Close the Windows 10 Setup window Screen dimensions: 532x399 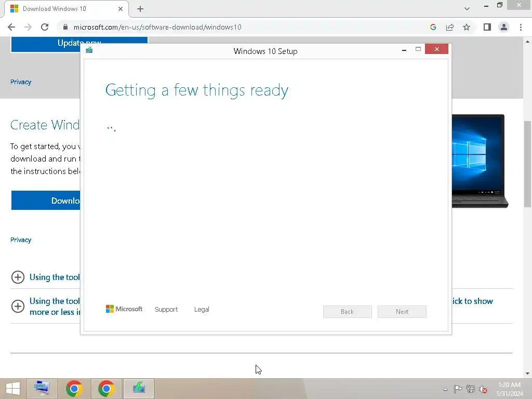[x=436, y=49]
